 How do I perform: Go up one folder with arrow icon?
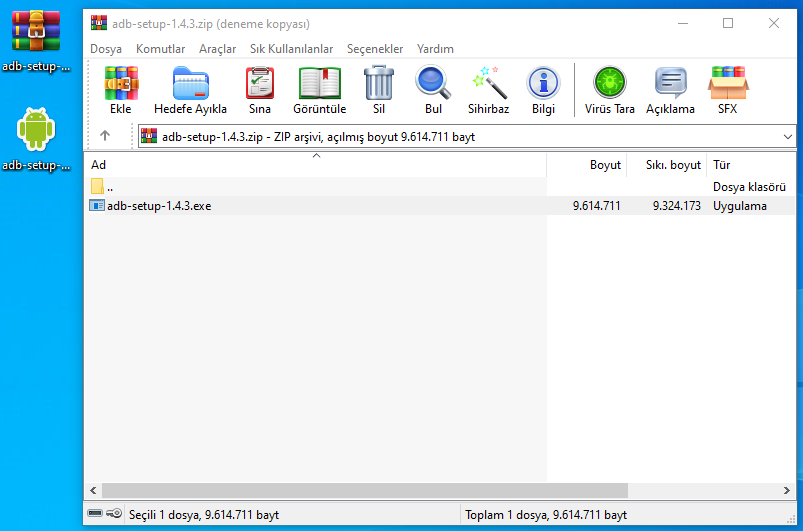click(x=105, y=136)
